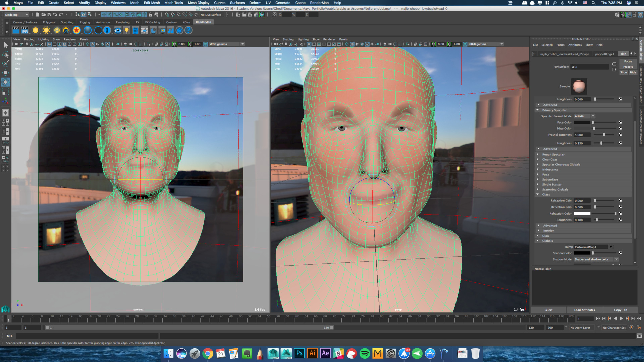Open the Mesh Tools menu

173,3
